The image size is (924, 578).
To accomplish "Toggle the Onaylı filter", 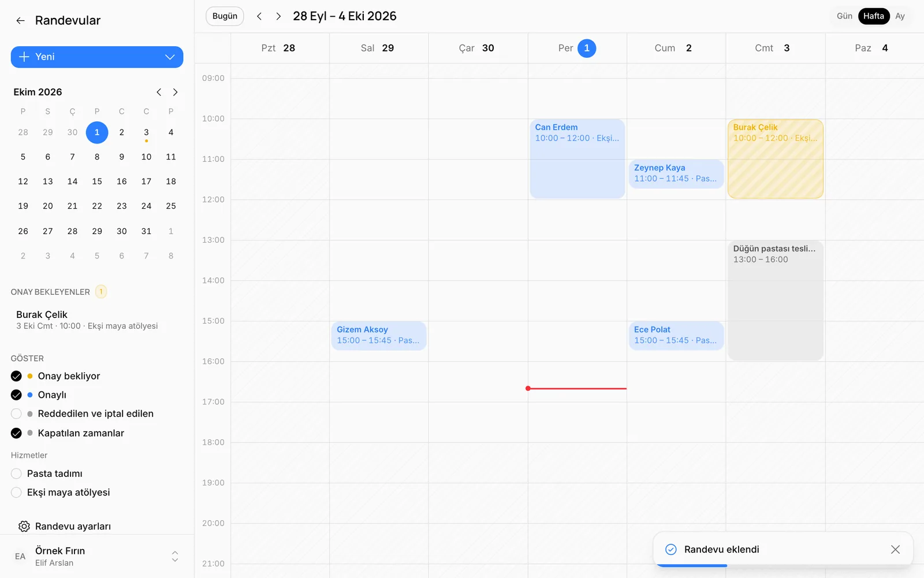I will coord(16,395).
